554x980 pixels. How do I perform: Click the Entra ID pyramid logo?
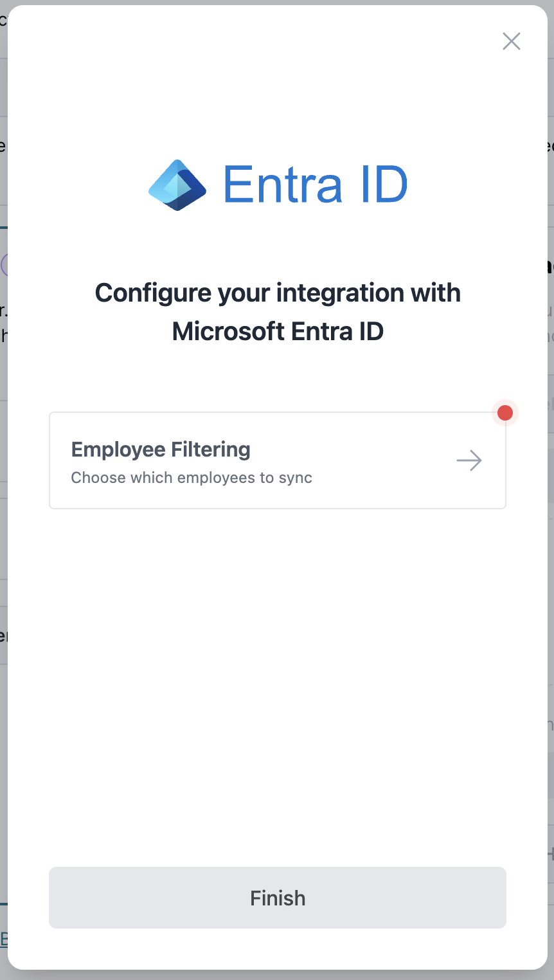177,185
